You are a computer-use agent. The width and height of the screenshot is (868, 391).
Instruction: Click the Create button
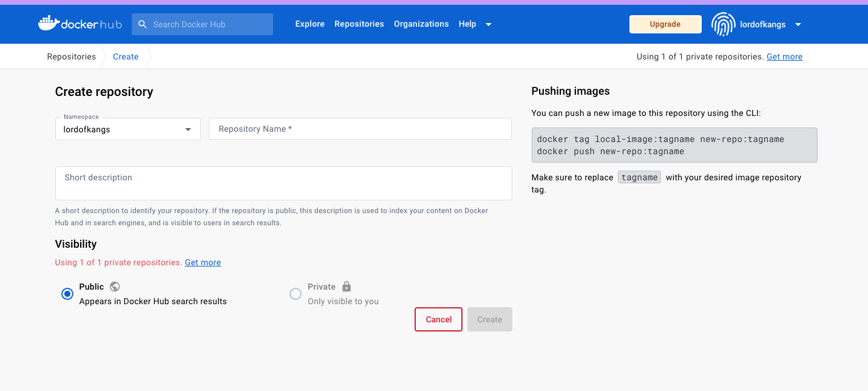490,319
